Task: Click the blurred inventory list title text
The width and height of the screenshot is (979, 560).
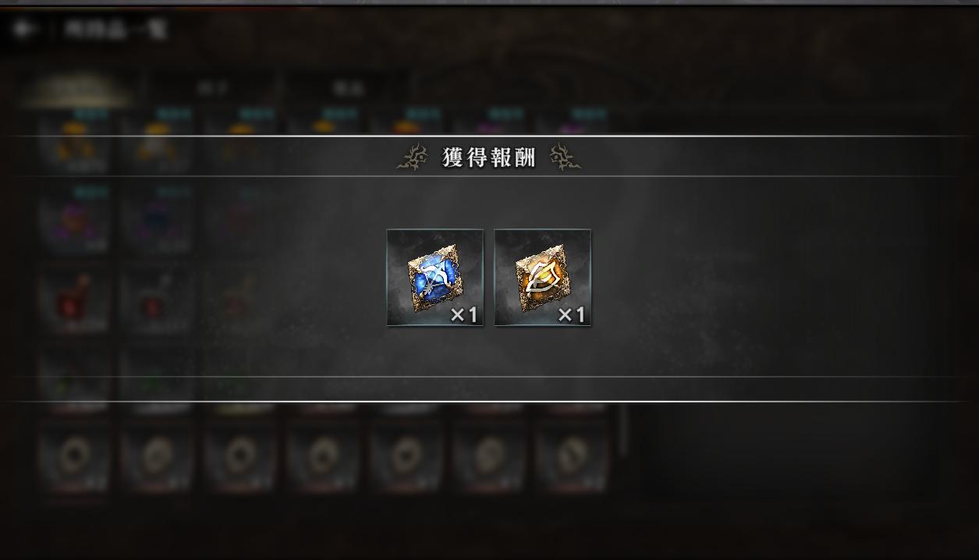Action: (126, 30)
